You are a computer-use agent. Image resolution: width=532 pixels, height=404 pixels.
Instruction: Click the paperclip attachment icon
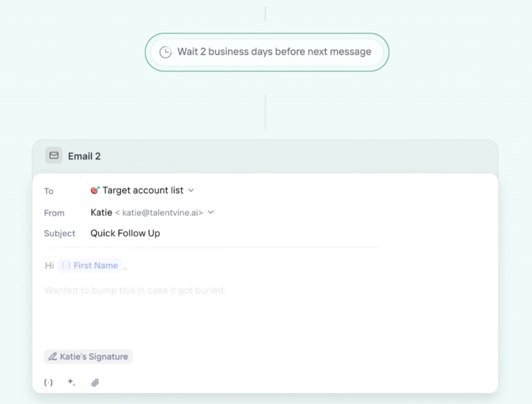click(x=95, y=383)
